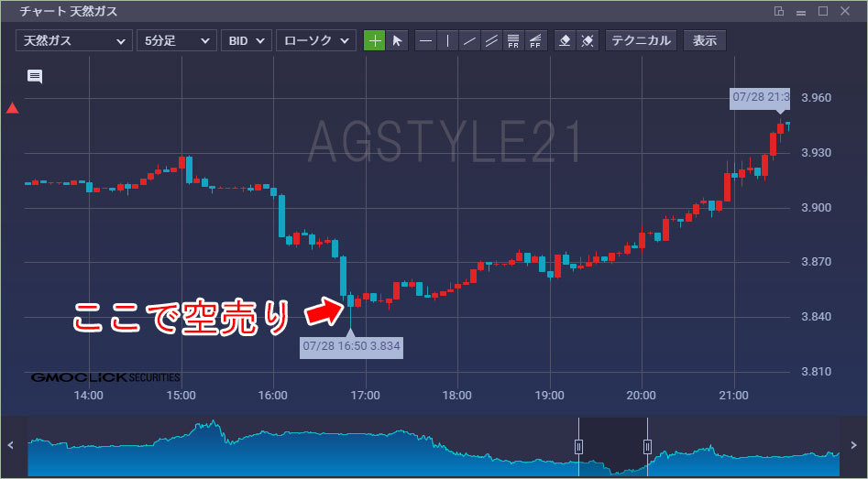868x479 pixels.
Task: Click the 3.960 price axis label
Action: coord(817,98)
